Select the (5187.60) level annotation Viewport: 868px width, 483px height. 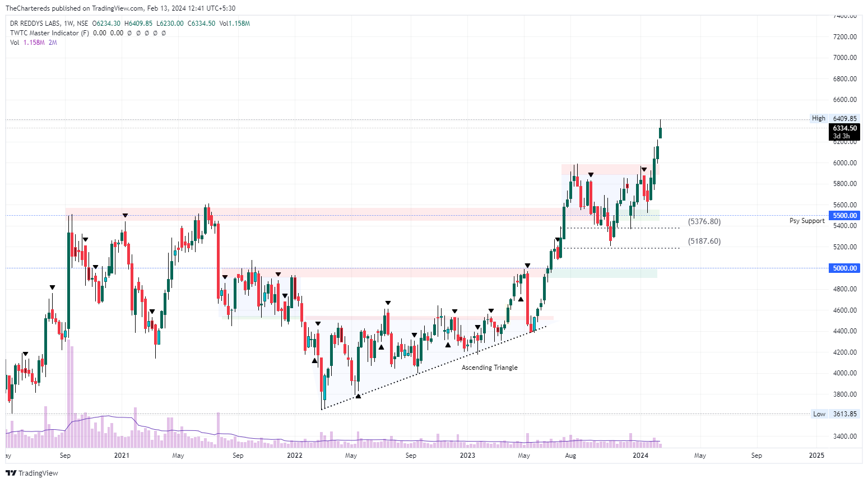coord(704,241)
